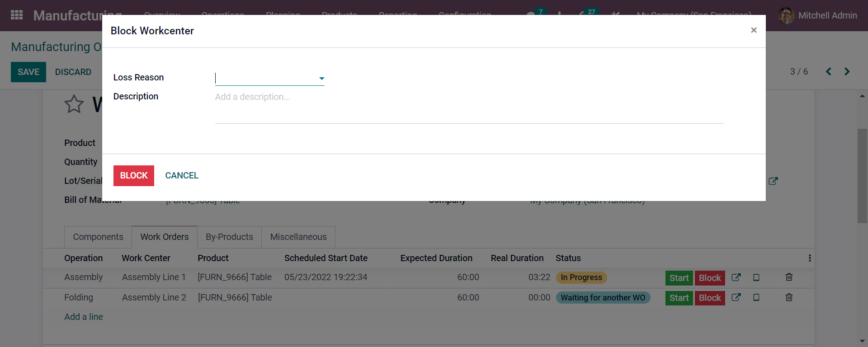
Task: Start the Folding work order
Action: [679, 298]
